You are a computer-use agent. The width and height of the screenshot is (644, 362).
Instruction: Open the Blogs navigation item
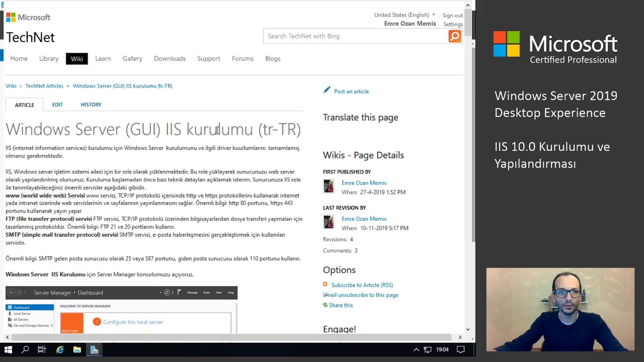(x=273, y=58)
